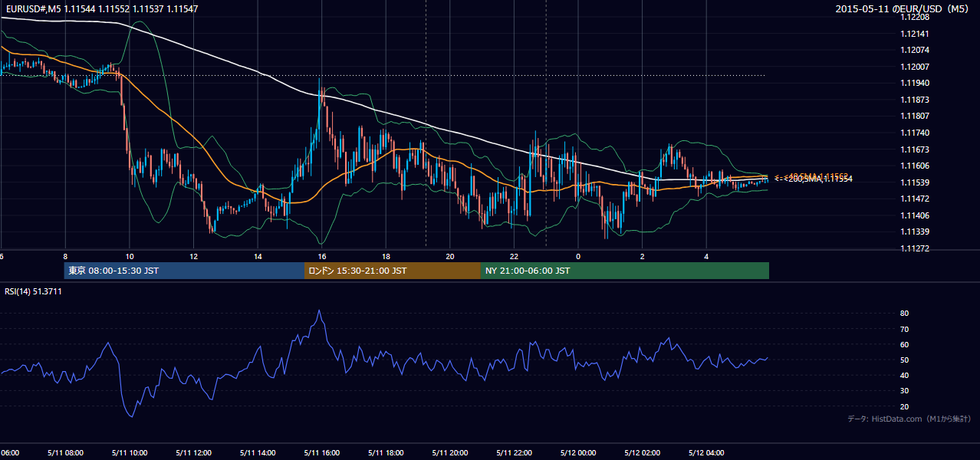This screenshot has width=980, height=460.
Task: Click hour tick 22 under price chart
Action: (515, 257)
